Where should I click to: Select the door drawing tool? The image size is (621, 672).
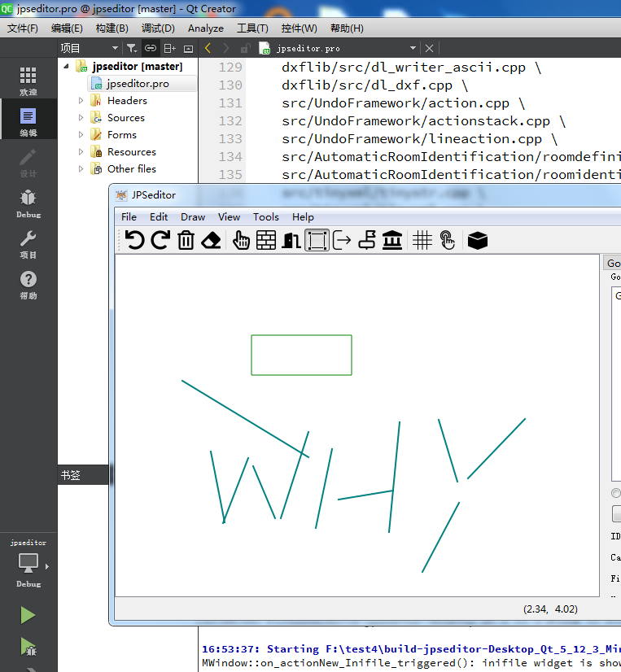pos(291,240)
